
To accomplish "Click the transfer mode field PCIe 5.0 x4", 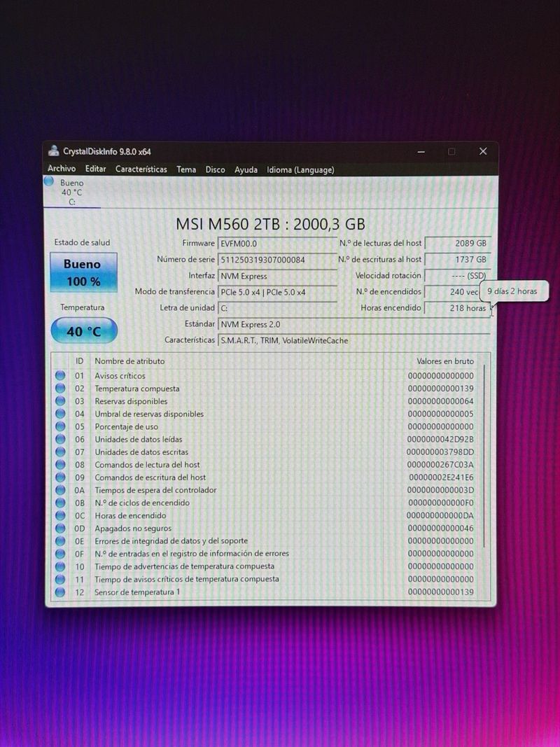I will [x=277, y=292].
